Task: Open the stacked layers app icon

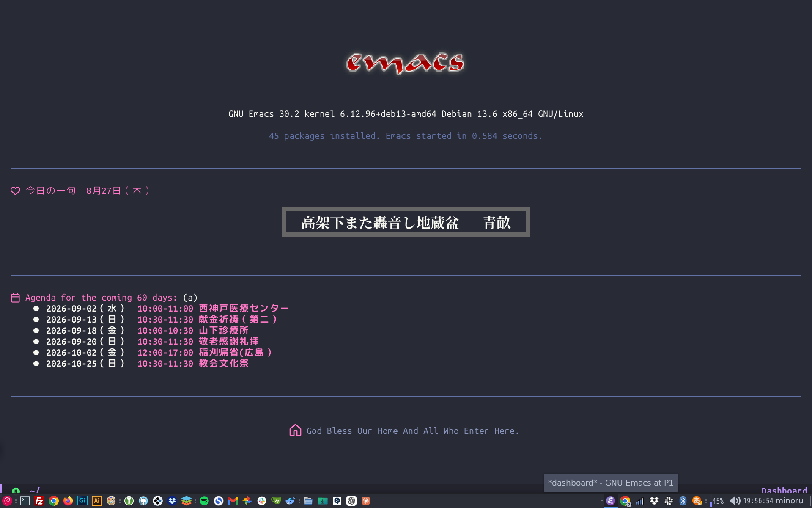Action: (187, 501)
